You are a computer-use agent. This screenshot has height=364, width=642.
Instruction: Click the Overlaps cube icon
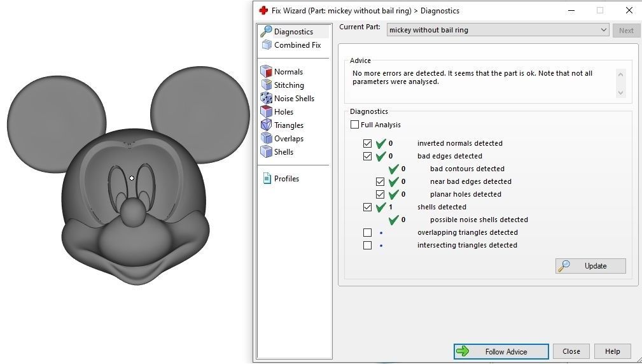click(x=267, y=138)
